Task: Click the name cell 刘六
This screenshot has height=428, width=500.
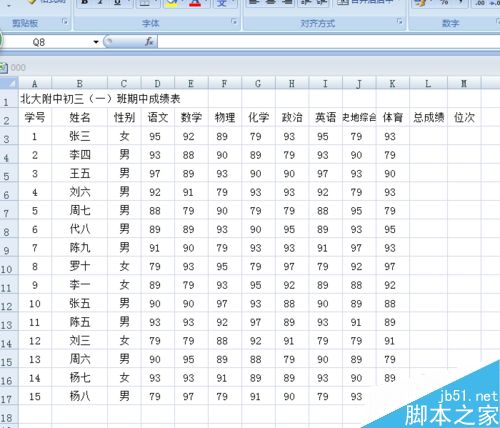Action: coord(80,192)
